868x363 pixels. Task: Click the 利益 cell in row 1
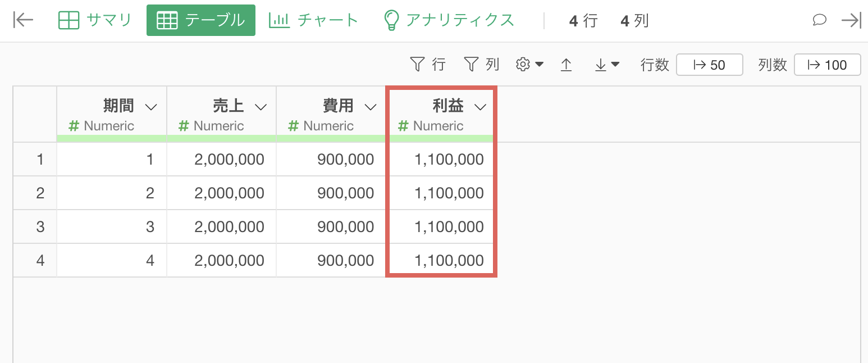(441, 160)
